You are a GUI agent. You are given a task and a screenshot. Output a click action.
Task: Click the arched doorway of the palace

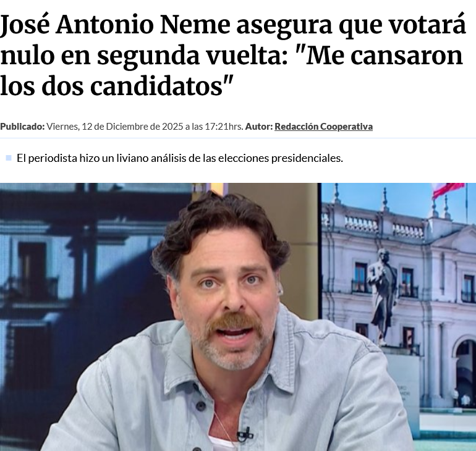464,368
